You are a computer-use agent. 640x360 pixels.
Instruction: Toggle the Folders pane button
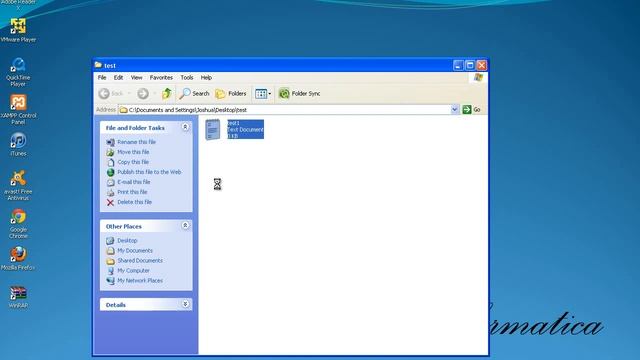[x=231, y=93]
